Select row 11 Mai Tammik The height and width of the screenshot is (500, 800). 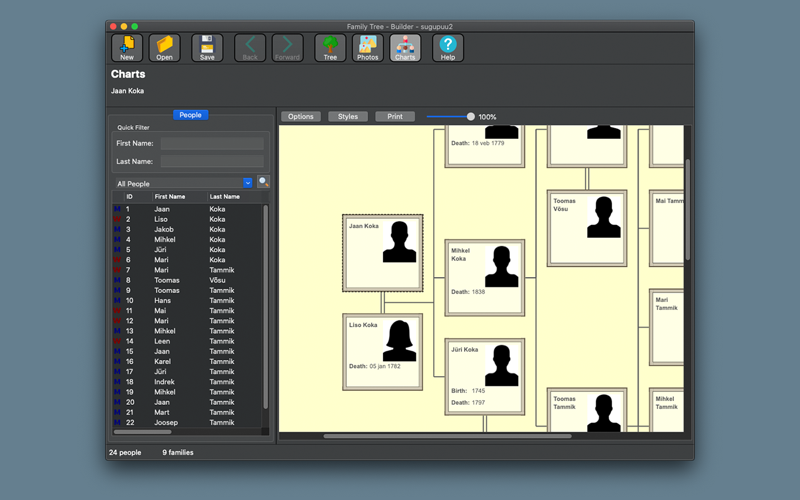tap(187, 311)
